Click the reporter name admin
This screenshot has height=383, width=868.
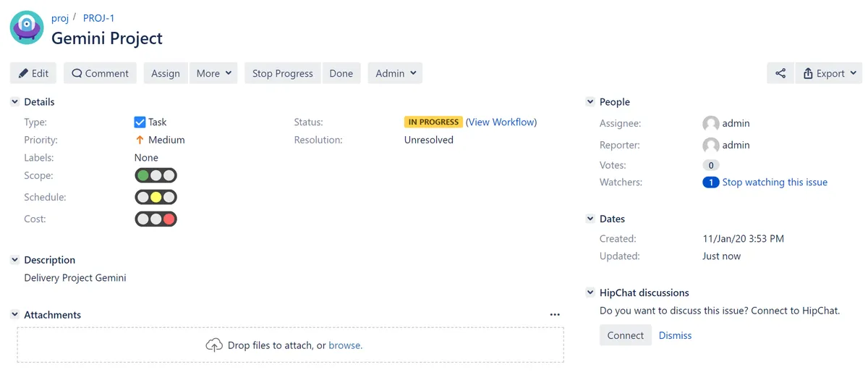(x=736, y=146)
